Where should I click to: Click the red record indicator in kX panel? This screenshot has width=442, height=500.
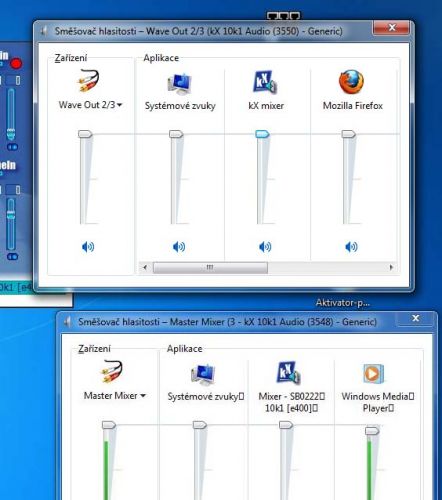(16, 63)
